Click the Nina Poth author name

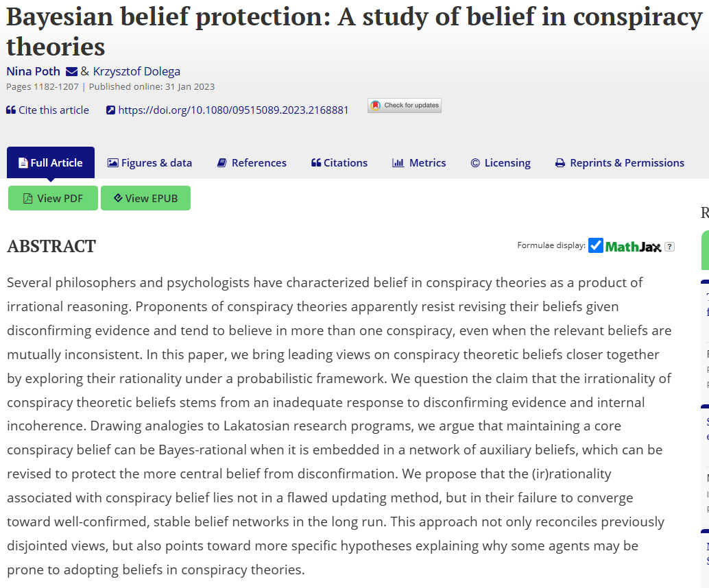[34, 71]
